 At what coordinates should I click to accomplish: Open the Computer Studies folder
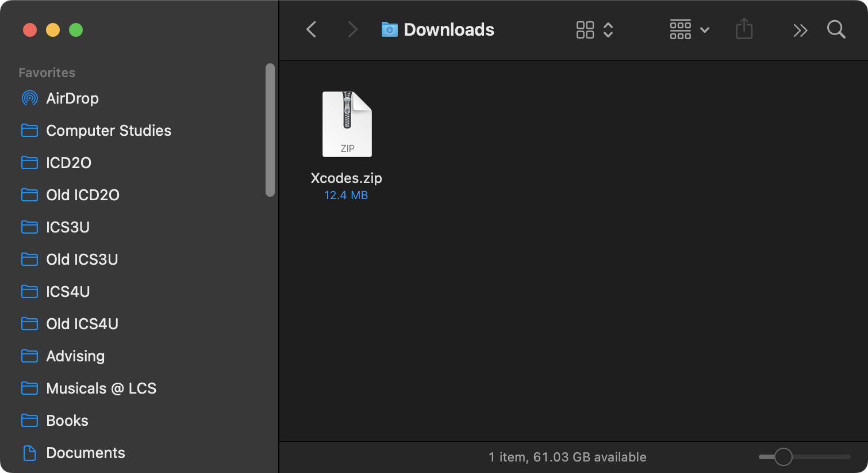[x=108, y=131]
